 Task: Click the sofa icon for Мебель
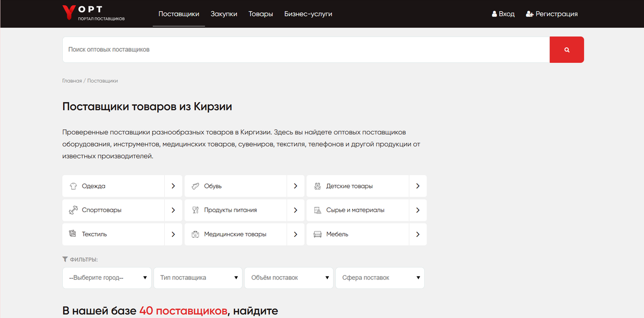[x=318, y=234]
